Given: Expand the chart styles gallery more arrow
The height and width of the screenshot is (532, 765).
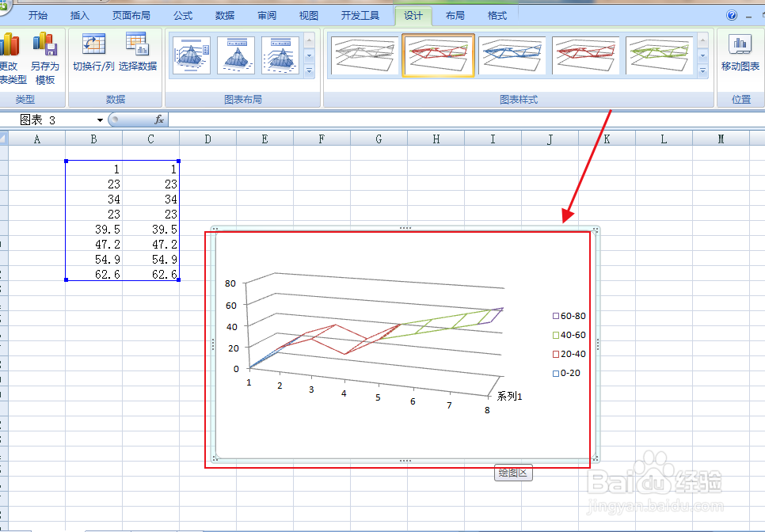Looking at the screenshot, I should point(703,71).
